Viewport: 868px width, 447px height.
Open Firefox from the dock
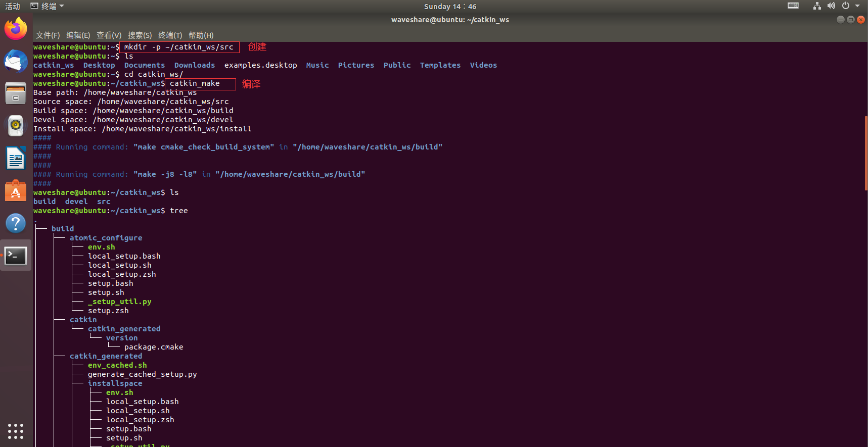coord(16,29)
